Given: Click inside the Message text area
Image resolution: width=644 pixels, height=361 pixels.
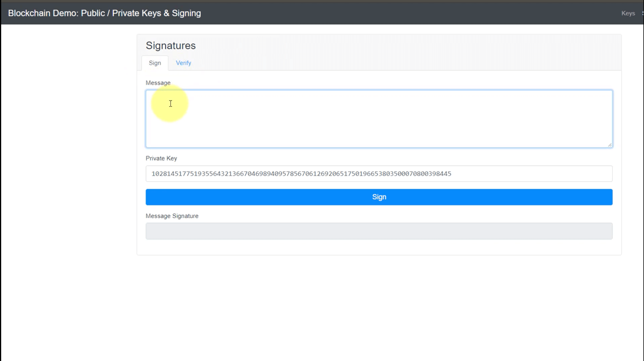Looking at the screenshot, I should [379, 119].
